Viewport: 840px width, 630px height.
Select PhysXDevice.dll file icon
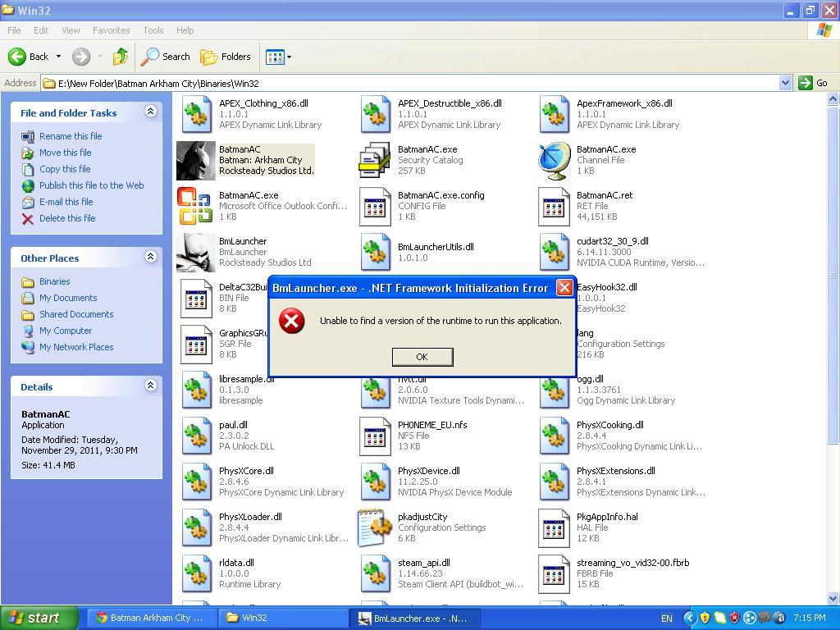point(375,482)
